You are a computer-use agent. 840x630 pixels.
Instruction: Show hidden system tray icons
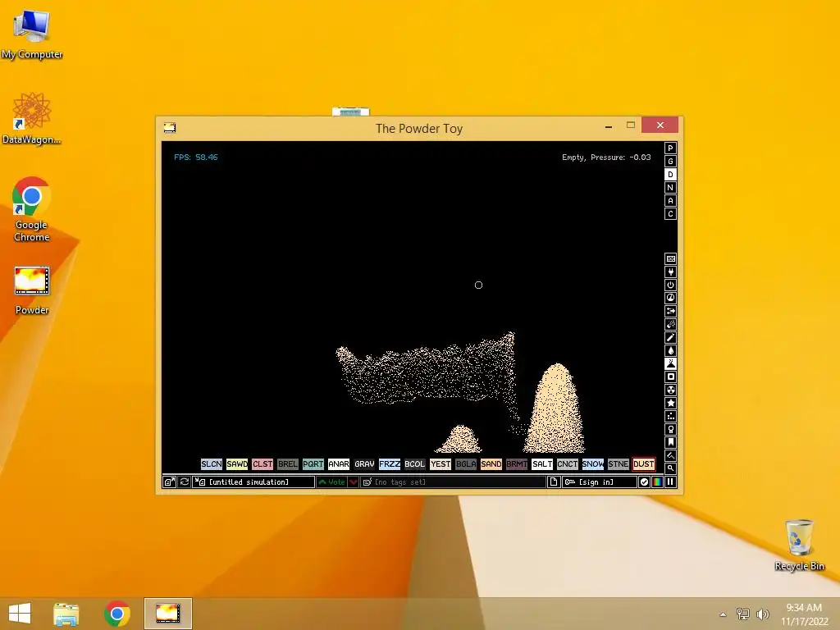click(x=724, y=614)
